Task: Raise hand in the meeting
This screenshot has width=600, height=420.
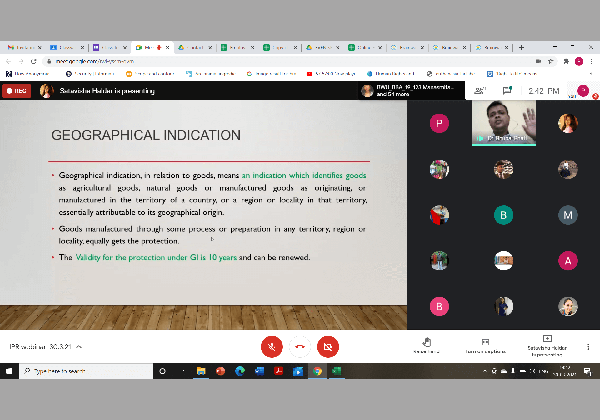Action: pos(426,344)
